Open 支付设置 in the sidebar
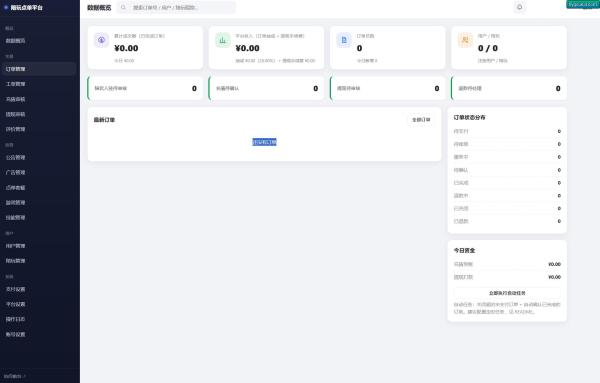This screenshot has height=383, width=600. (38, 289)
